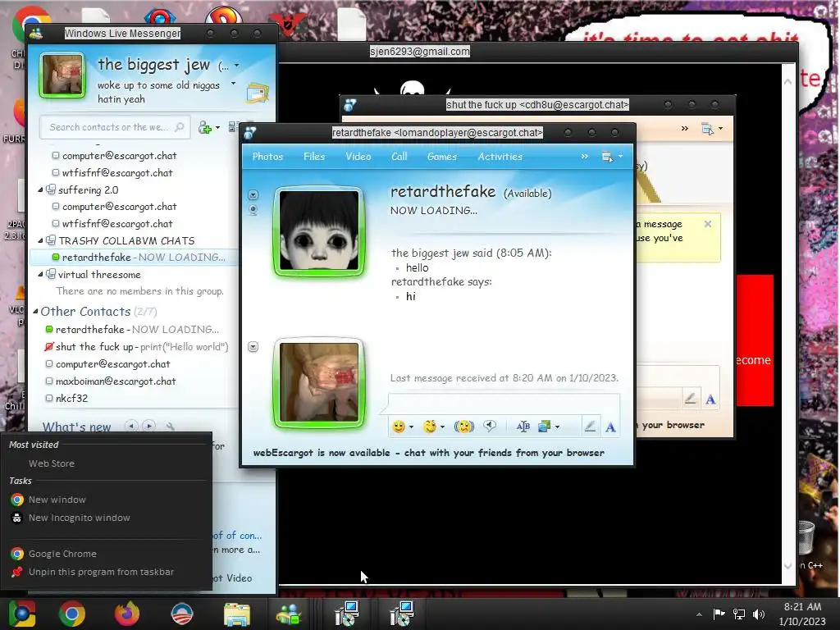This screenshot has width=840, height=630.
Task: Click the voice clip icon
Action: [490, 427]
